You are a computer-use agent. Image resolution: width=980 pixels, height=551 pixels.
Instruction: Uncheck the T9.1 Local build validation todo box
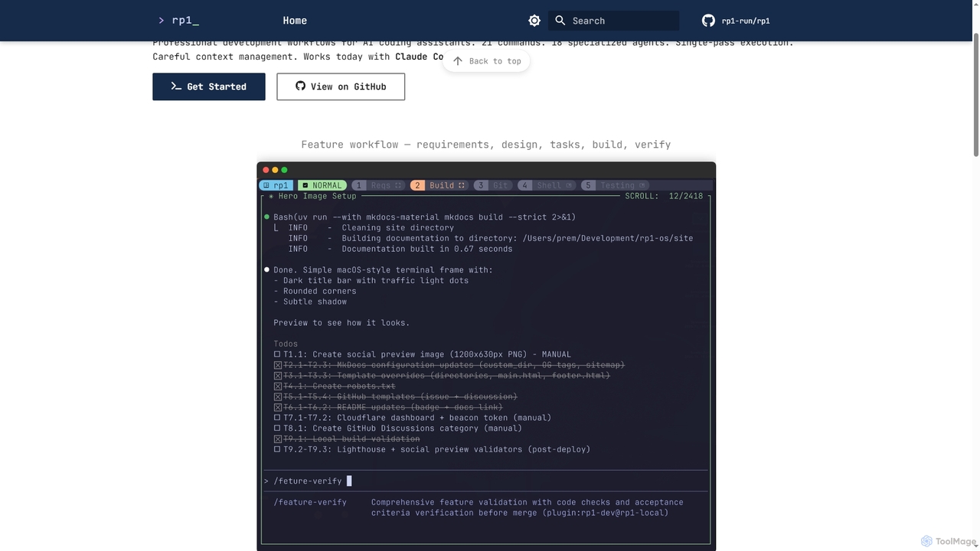[x=277, y=439]
